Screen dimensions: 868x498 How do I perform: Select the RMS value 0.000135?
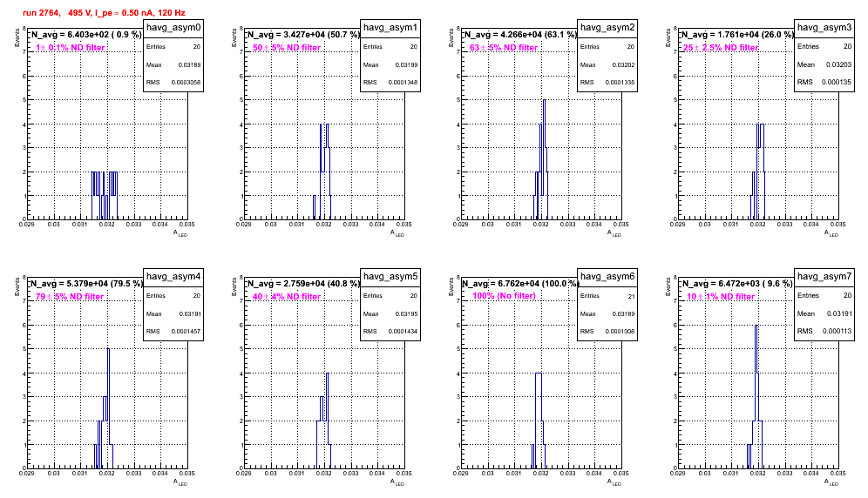pos(837,82)
